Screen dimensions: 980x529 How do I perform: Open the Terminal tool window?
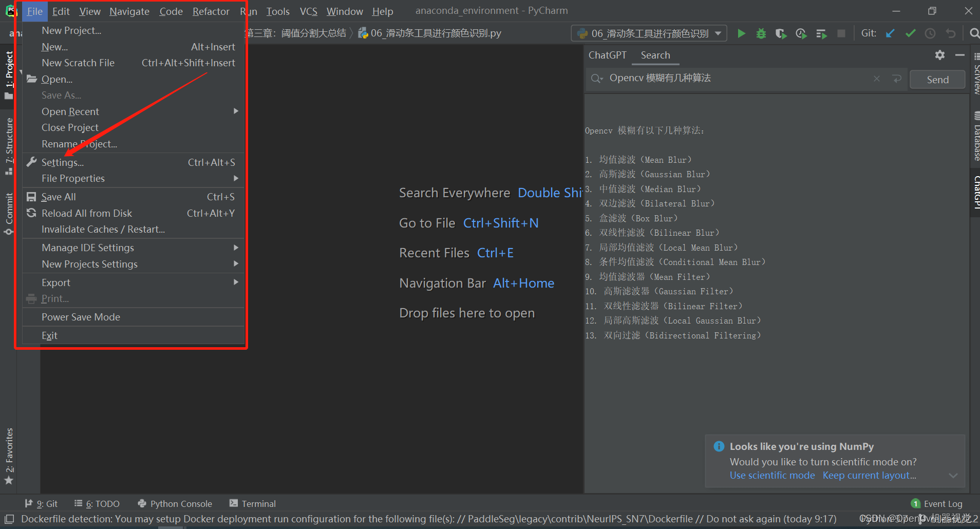pyautogui.click(x=253, y=504)
